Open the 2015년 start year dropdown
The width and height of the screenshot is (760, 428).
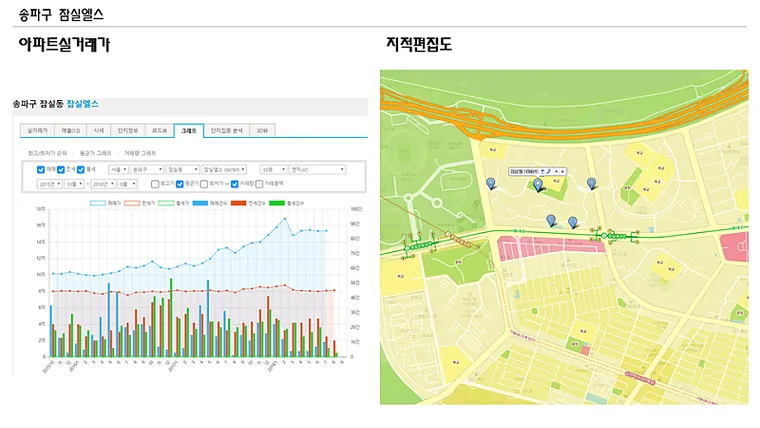[x=49, y=184]
